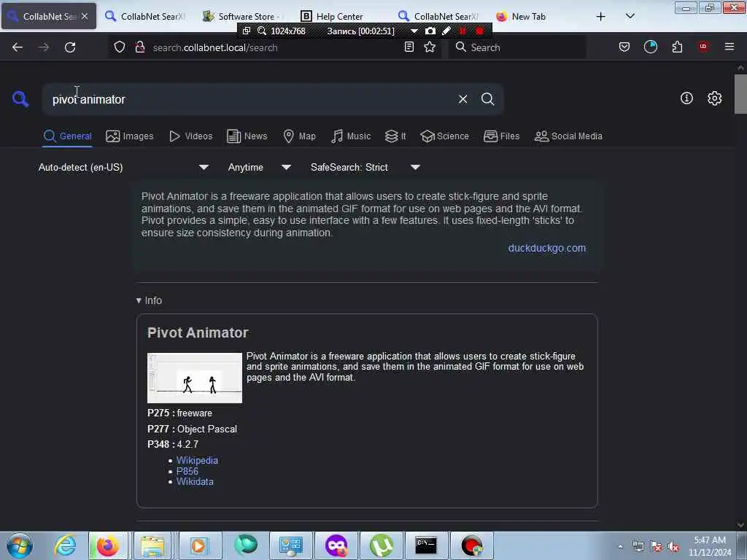The height and width of the screenshot is (560, 747).
Task: Select the Music search category
Action: click(x=351, y=136)
